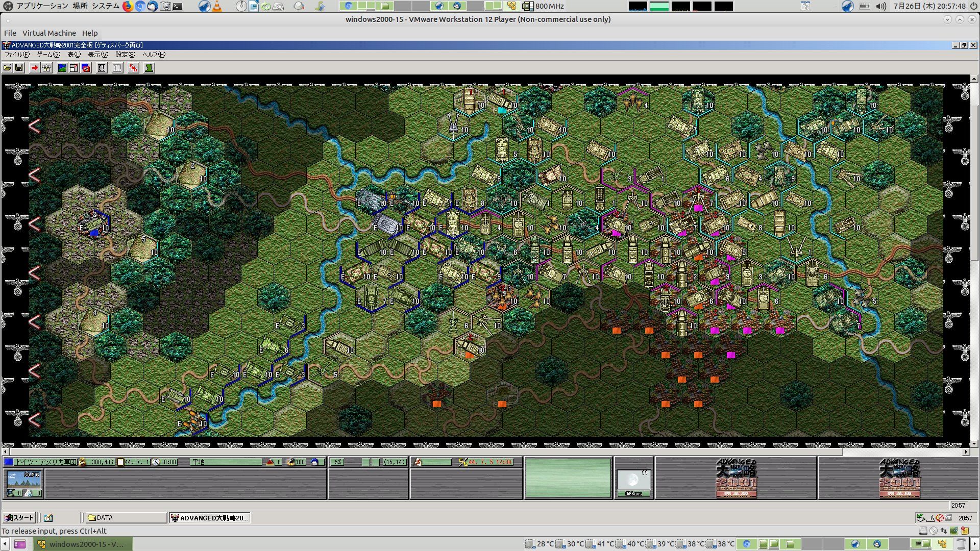Open the VMware File menu

(x=10, y=33)
